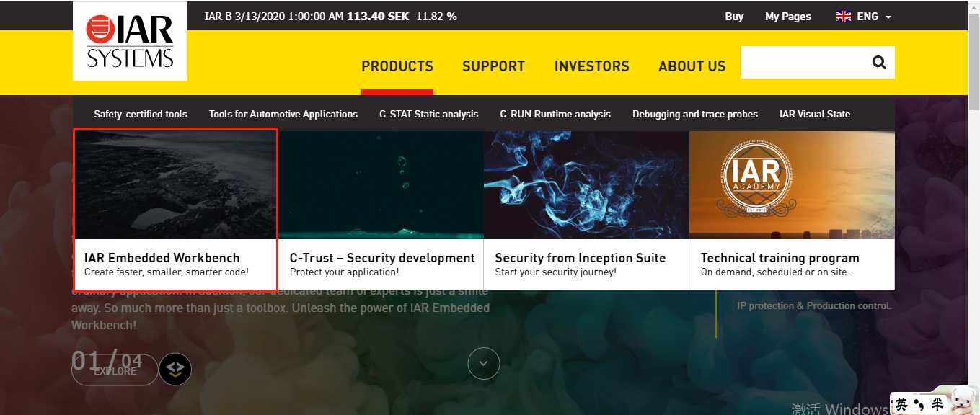Image resolution: width=980 pixels, height=415 pixels.
Task: Open IAR Embedded Workbench title link
Action: click(162, 258)
